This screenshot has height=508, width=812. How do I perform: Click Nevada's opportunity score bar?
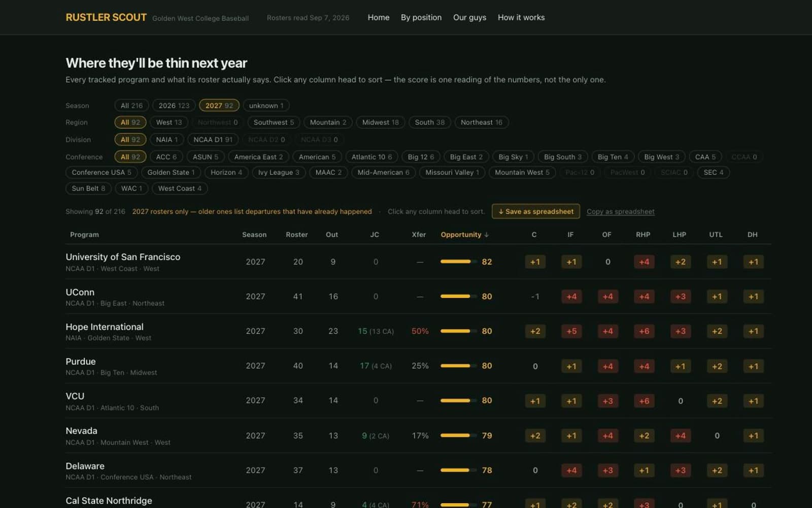click(459, 435)
